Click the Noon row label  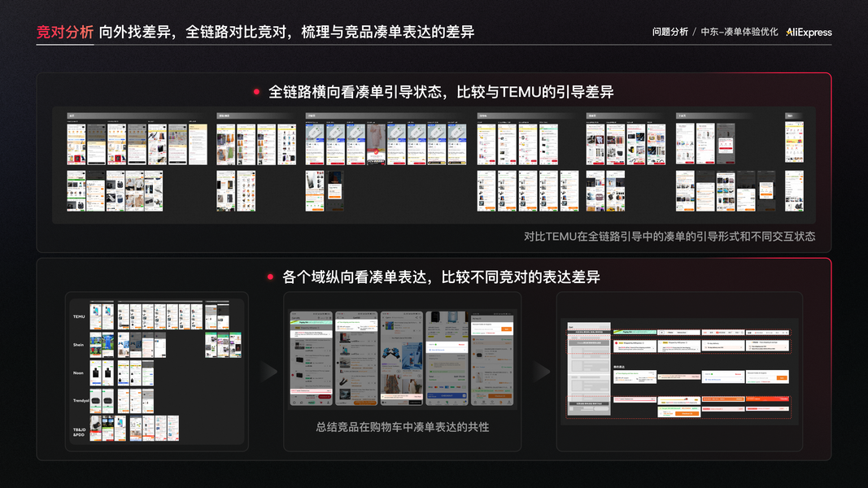coord(79,373)
